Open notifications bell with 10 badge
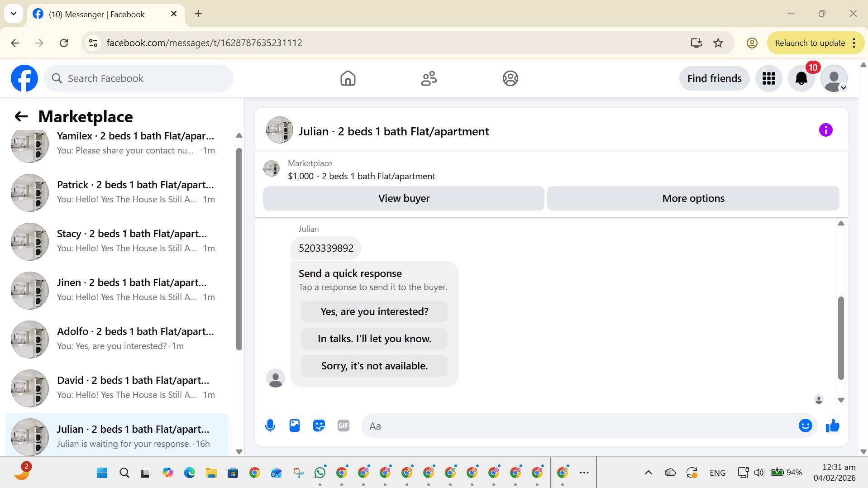Viewport: 868px width, 488px height. tap(801, 78)
